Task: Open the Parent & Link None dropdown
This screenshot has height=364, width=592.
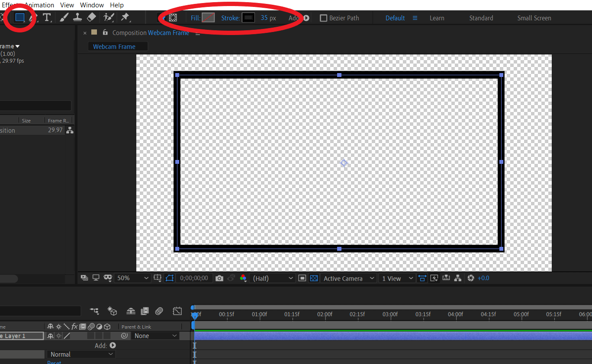Action: tap(154, 335)
